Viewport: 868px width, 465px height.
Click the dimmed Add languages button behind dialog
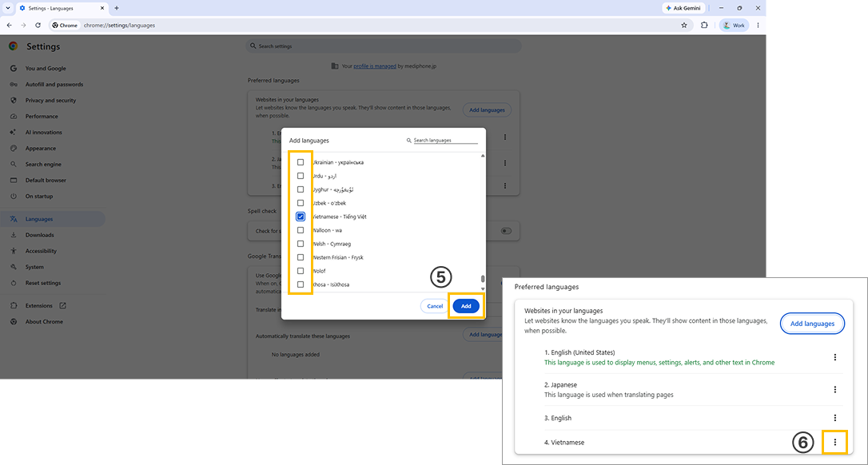[x=487, y=110]
